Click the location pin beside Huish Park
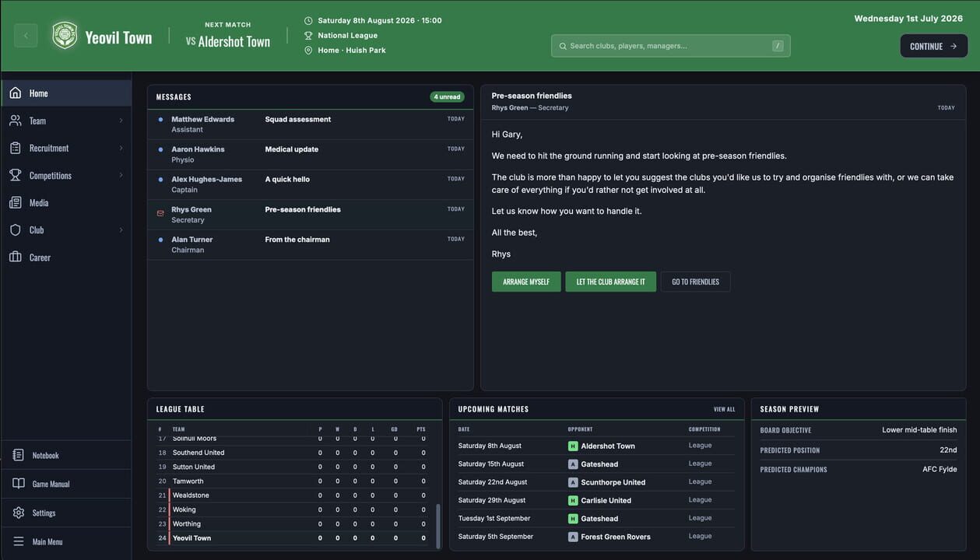The height and width of the screenshot is (560, 980). pos(308,51)
